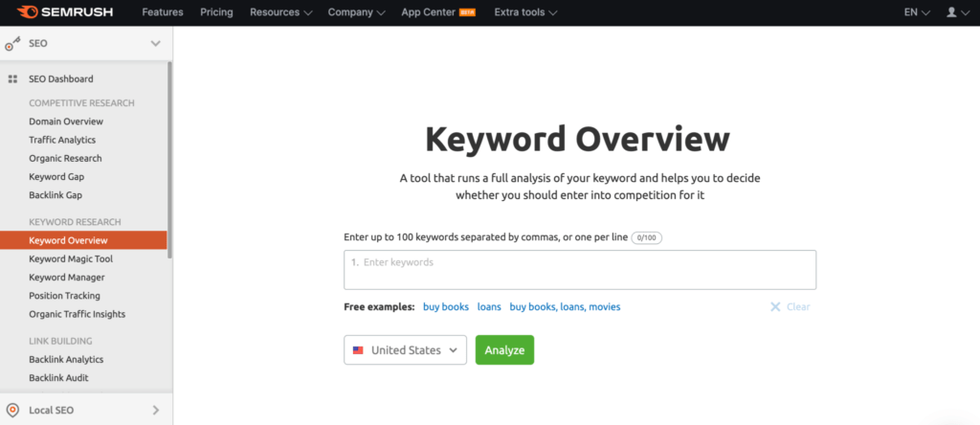The image size is (980, 425).
Task: Click the United States flag icon
Action: pyautogui.click(x=358, y=350)
